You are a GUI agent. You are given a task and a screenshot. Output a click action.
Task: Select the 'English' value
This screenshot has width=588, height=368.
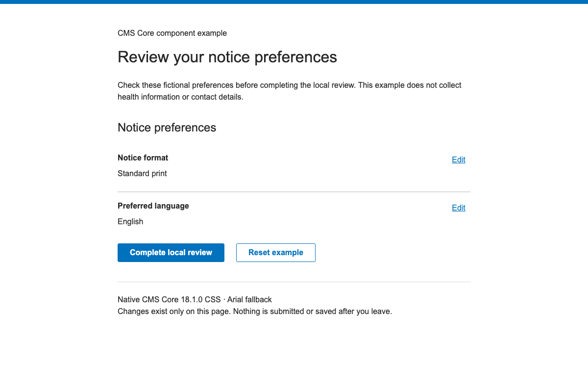click(x=130, y=221)
